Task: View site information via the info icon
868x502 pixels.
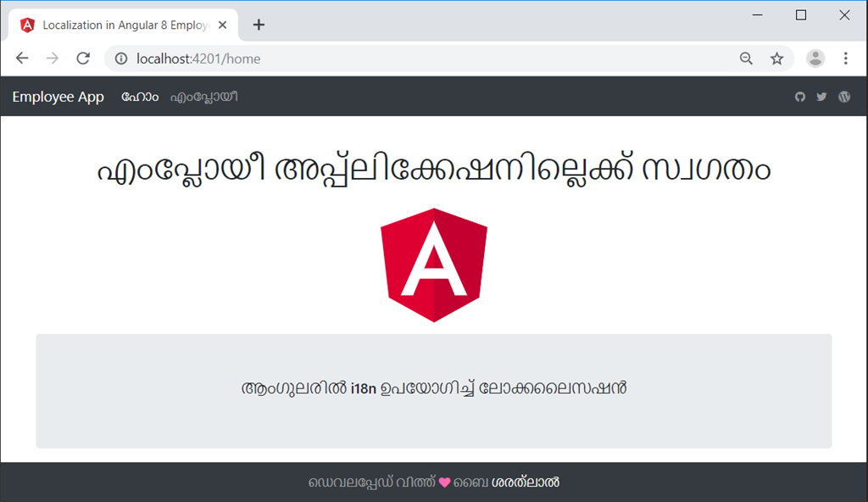Action: click(120, 59)
